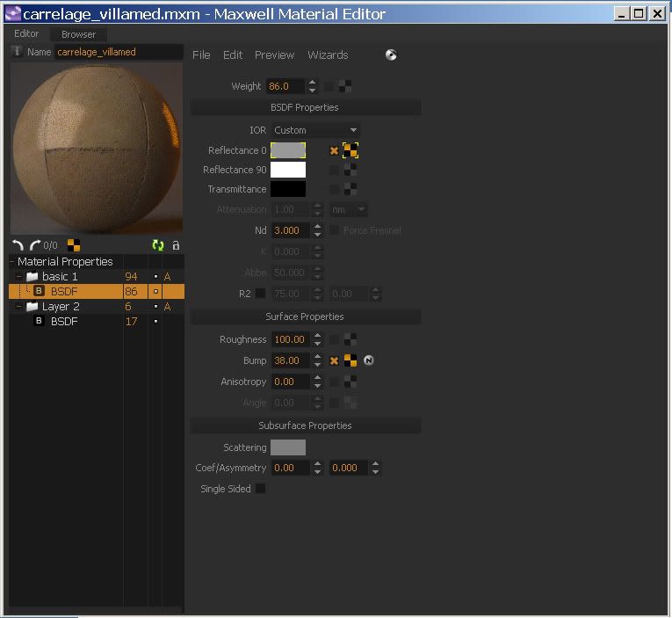The height and width of the screenshot is (618, 672).
Task: Collapse the Layer 2 folder
Action: (x=18, y=307)
